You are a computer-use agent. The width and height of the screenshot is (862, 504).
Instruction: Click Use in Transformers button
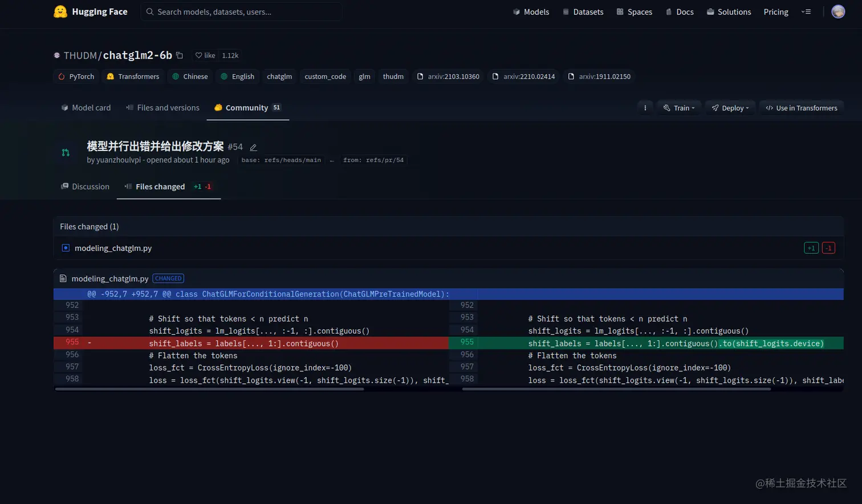[x=802, y=108]
